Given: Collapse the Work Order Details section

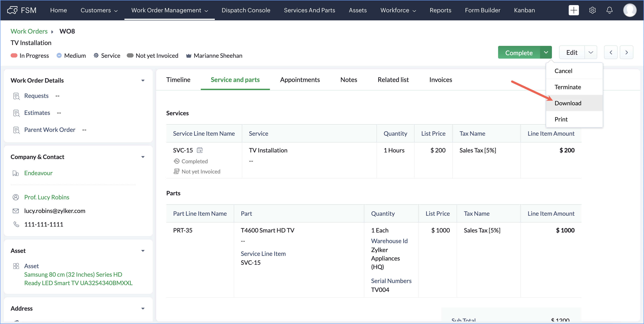Looking at the screenshot, I should click(x=143, y=80).
